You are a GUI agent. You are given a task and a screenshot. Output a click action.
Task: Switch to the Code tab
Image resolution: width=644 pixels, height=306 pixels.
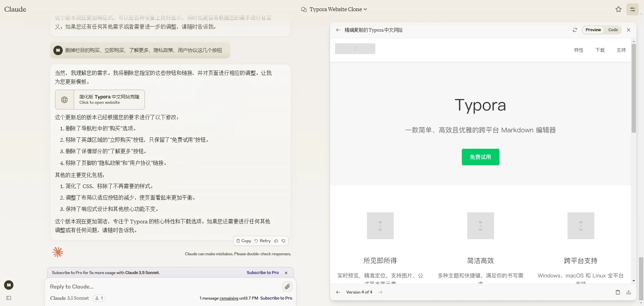613,30
